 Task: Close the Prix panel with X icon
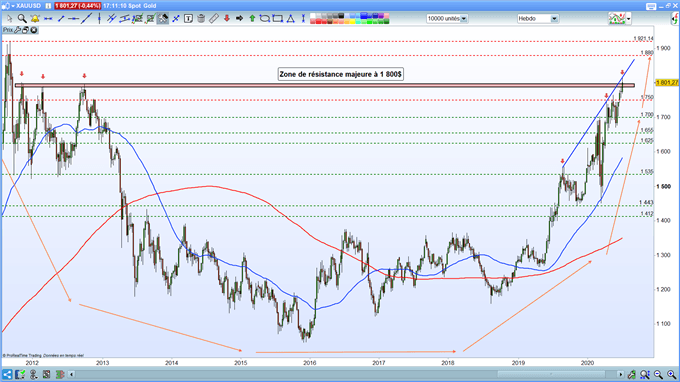[x=33, y=30]
